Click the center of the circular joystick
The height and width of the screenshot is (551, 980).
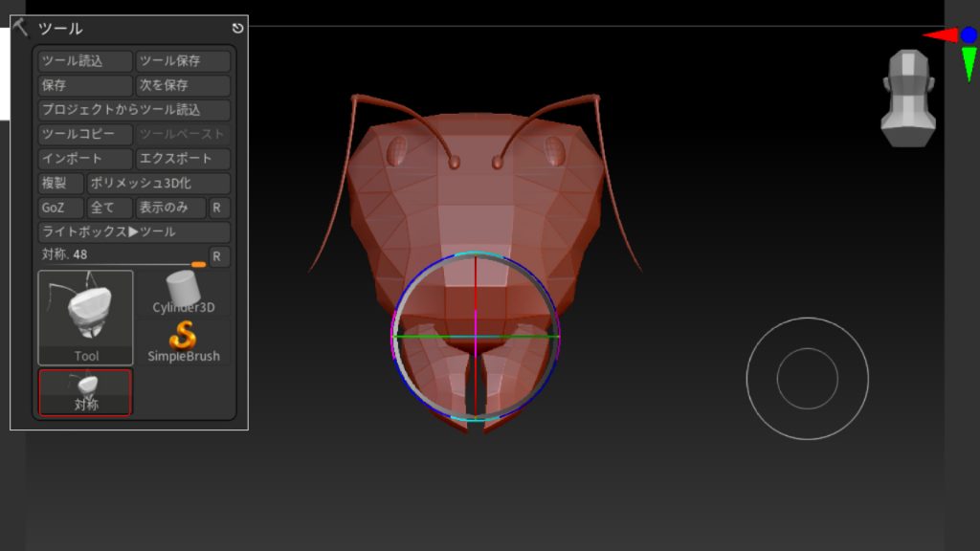807,379
